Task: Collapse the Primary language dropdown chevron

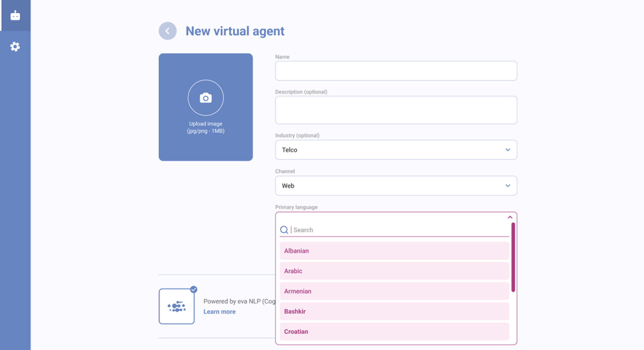Action: (510, 217)
